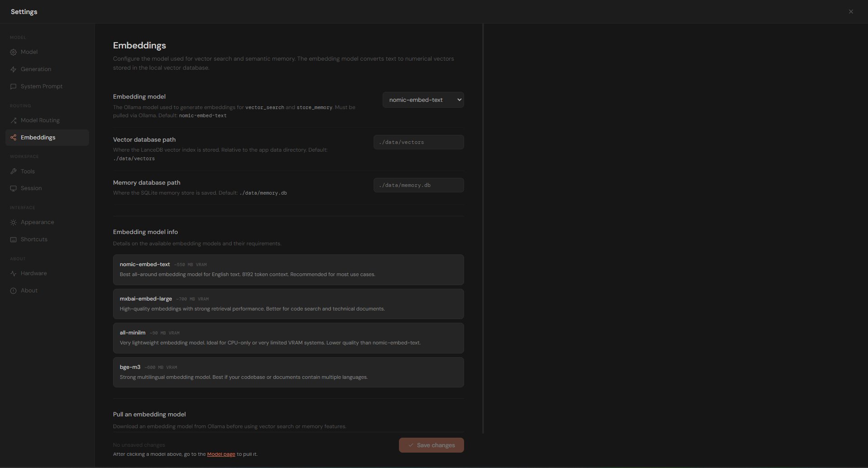Click the Memory database path field

[418, 185]
